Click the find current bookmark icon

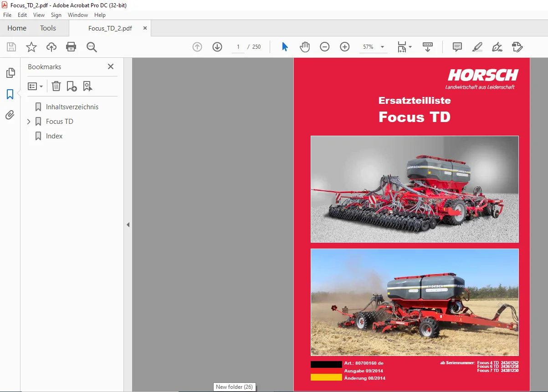[87, 86]
